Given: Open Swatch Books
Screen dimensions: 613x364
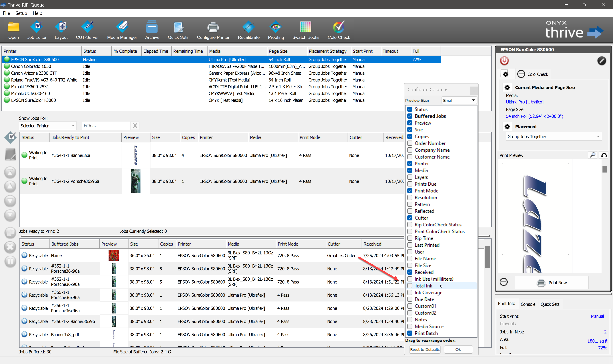Looking at the screenshot, I should [x=306, y=30].
